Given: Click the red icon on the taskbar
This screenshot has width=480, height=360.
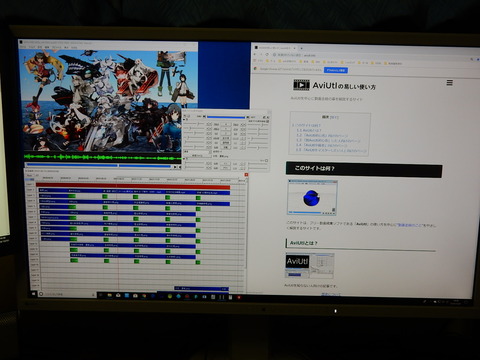Looking at the screenshot, I should click(239, 296).
